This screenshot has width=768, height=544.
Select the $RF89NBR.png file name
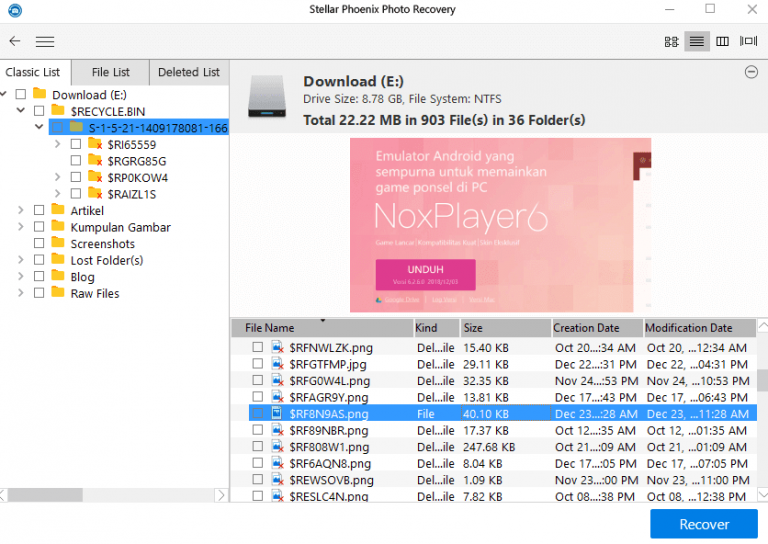329,430
